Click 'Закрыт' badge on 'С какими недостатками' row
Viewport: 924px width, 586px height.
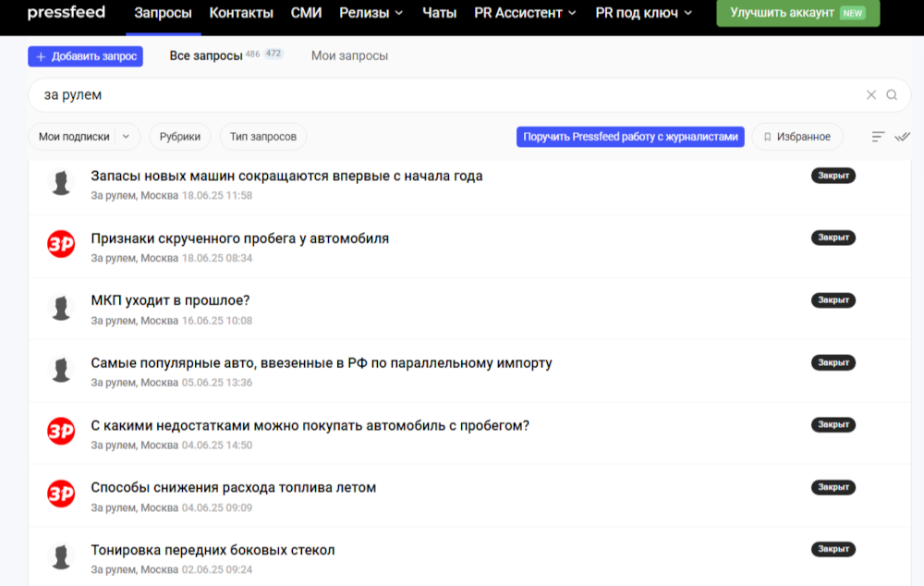pyautogui.click(x=833, y=424)
